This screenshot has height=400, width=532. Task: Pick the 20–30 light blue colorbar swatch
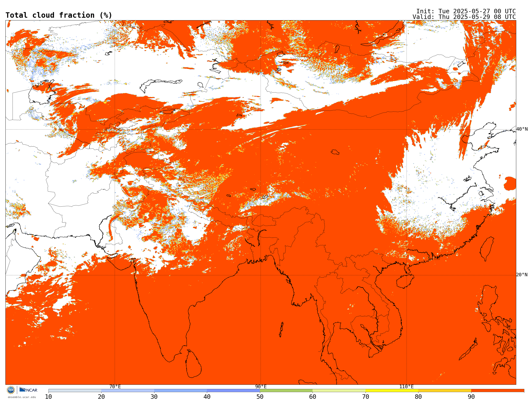tap(128, 391)
